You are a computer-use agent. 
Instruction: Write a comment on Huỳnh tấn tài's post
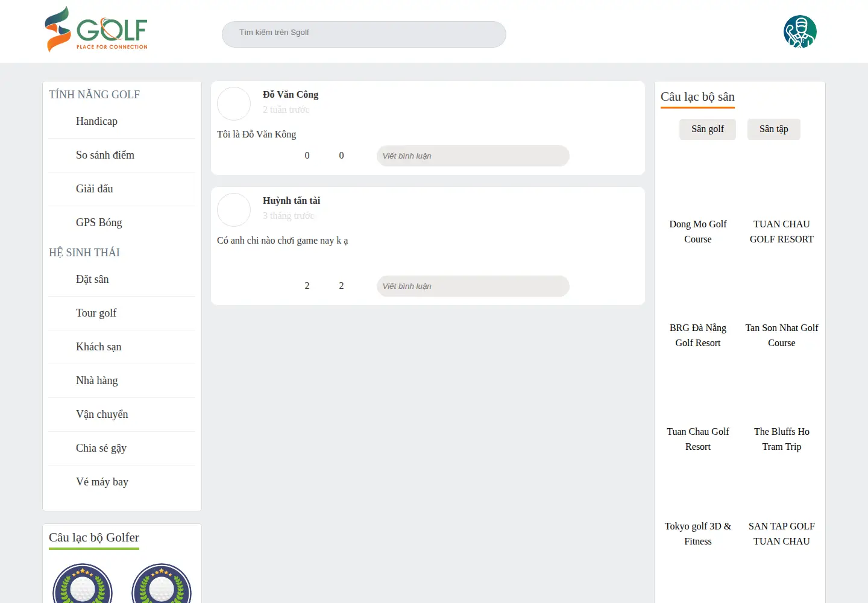tap(473, 286)
